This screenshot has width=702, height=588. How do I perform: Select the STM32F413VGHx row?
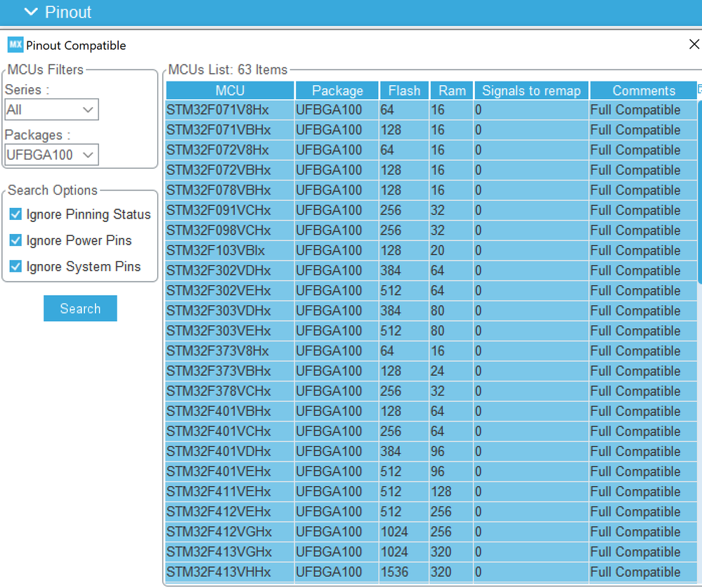pyautogui.click(x=431, y=551)
